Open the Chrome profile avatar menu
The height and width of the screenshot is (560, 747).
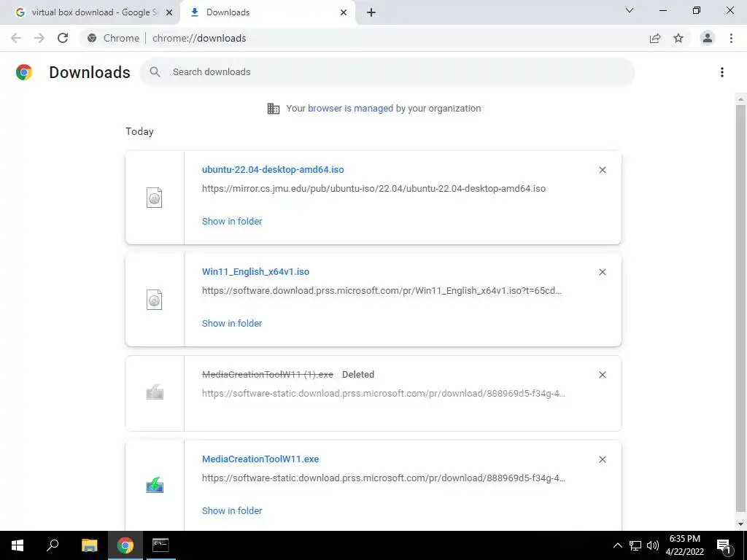point(708,38)
